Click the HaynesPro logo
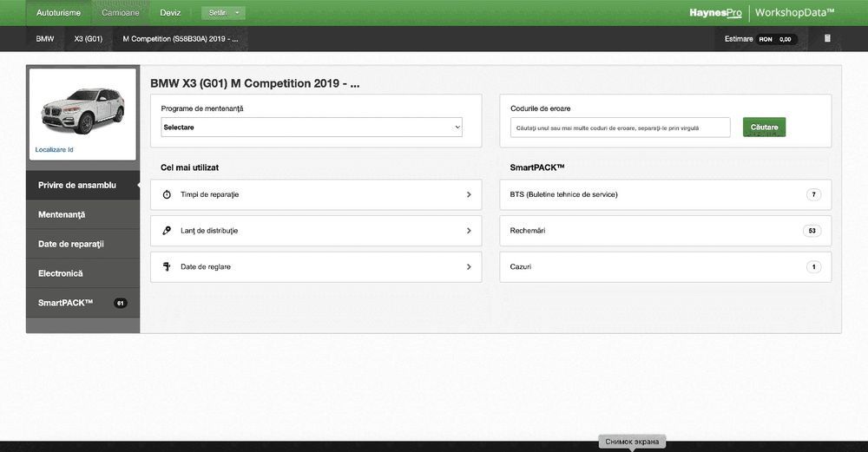The image size is (868, 452). pyautogui.click(x=715, y=13)
